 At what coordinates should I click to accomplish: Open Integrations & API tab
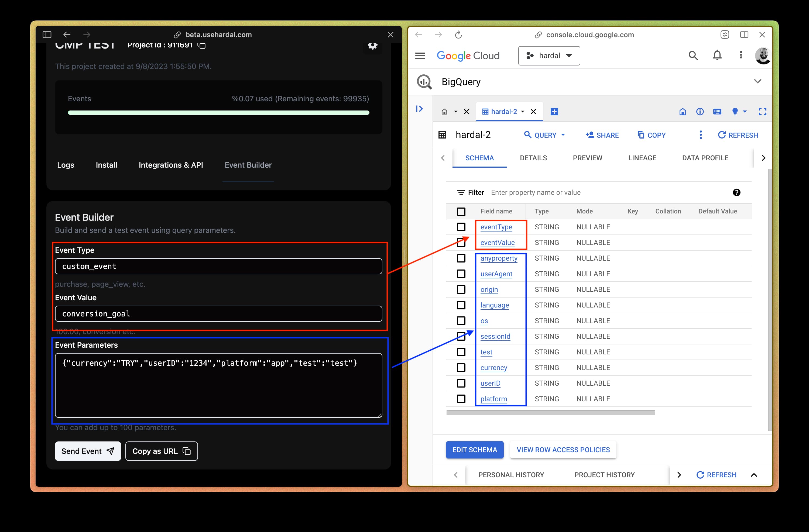(171, 165)
